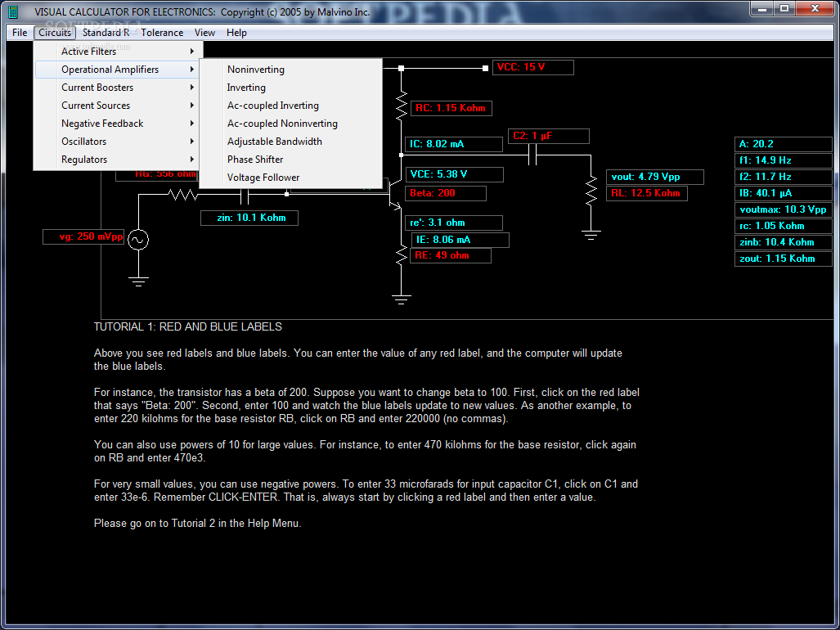The image size is (840, 630).
Task: Click the TUTORIAL 1: RED AND BLUE LABELS heading
Action: (188, 326)
